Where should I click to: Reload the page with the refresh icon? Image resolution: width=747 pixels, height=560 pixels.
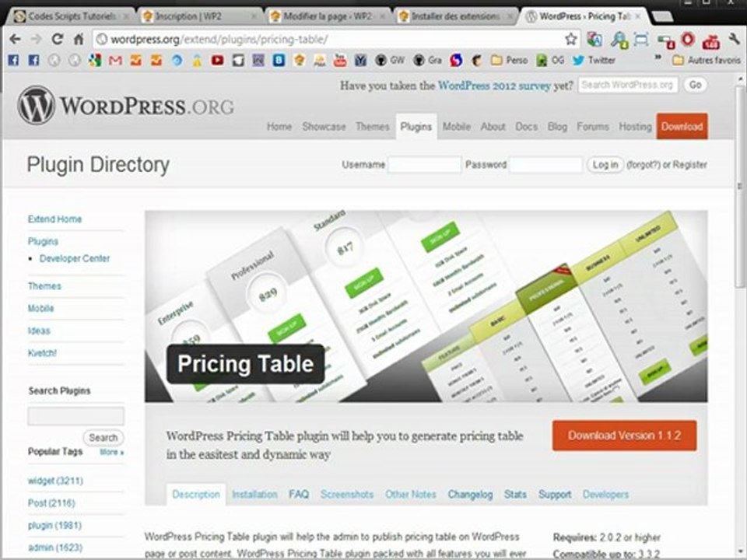pos(57,39)
